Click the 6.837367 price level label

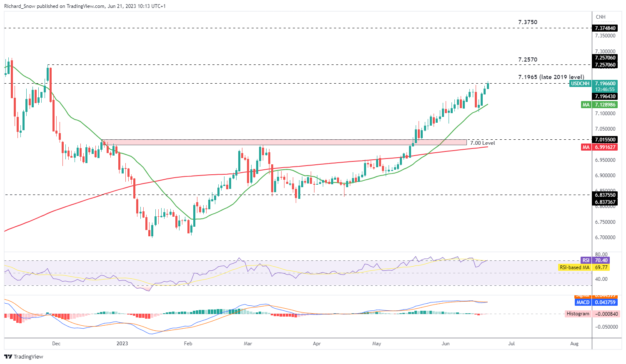coord(605,202)
